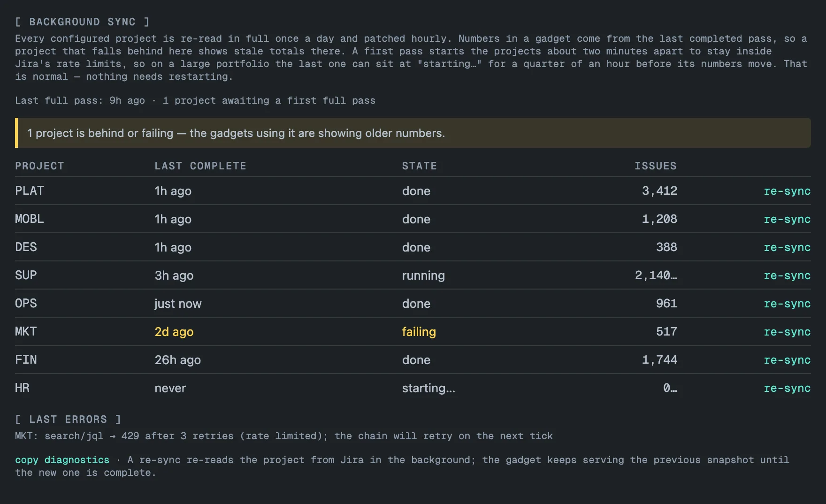Select the MOBL project name
Screen dimensions: 826x504
tap(30, 219)
